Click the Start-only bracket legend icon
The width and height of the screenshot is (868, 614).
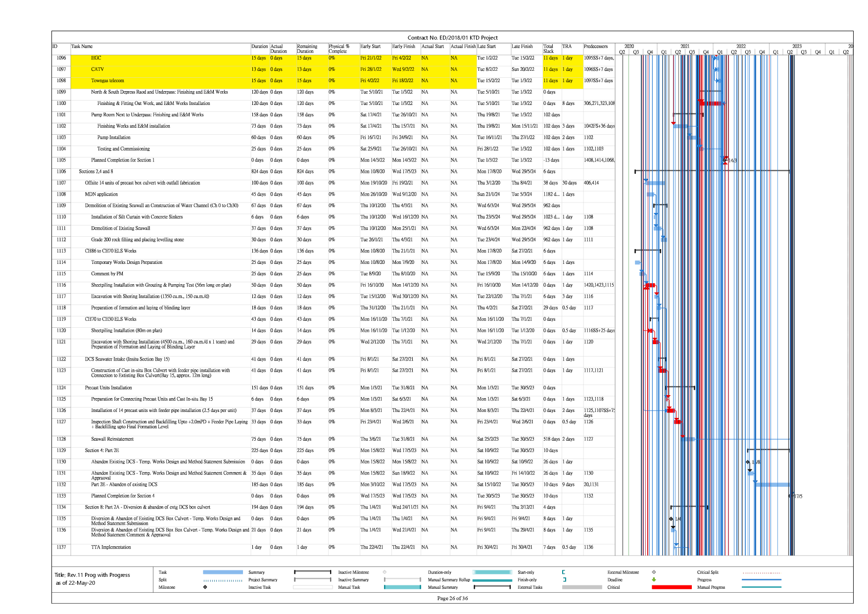(564, 572)
